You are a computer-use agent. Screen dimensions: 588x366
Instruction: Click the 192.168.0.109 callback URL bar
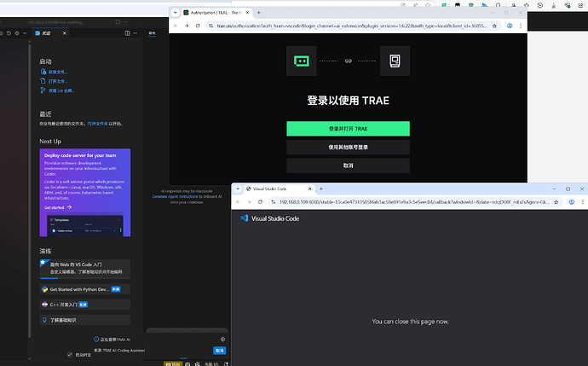point(414,202)
